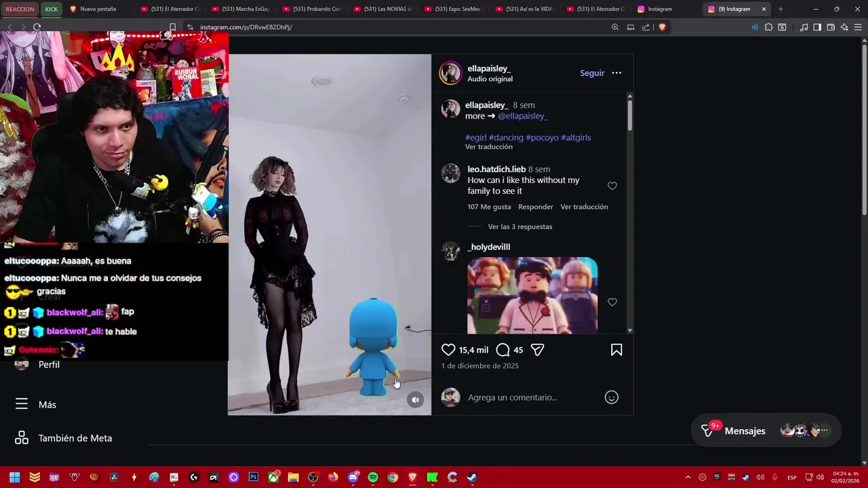Open the Mensajes floating panel

pos(766,430)
